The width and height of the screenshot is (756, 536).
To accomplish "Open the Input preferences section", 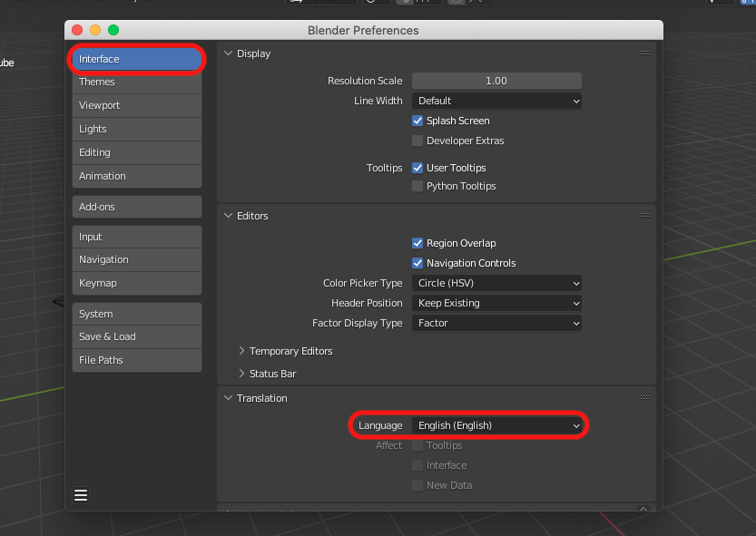I will coord(137,237).
